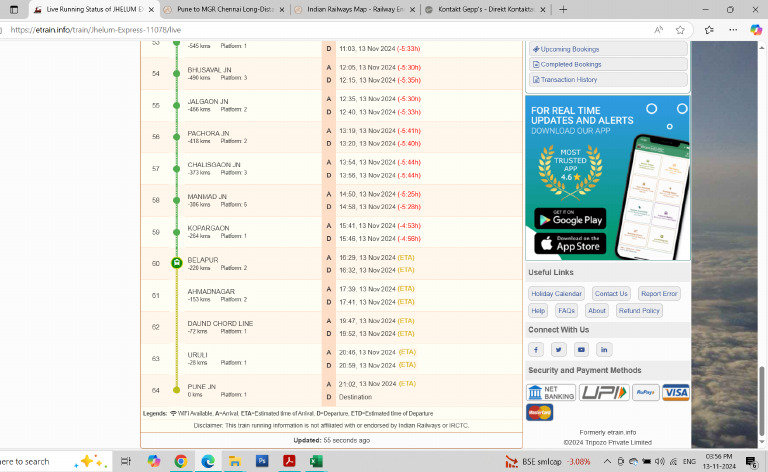Open the volume icon in system tray
This screenshot has width=768, height=472.
click(x=660, y=461)
